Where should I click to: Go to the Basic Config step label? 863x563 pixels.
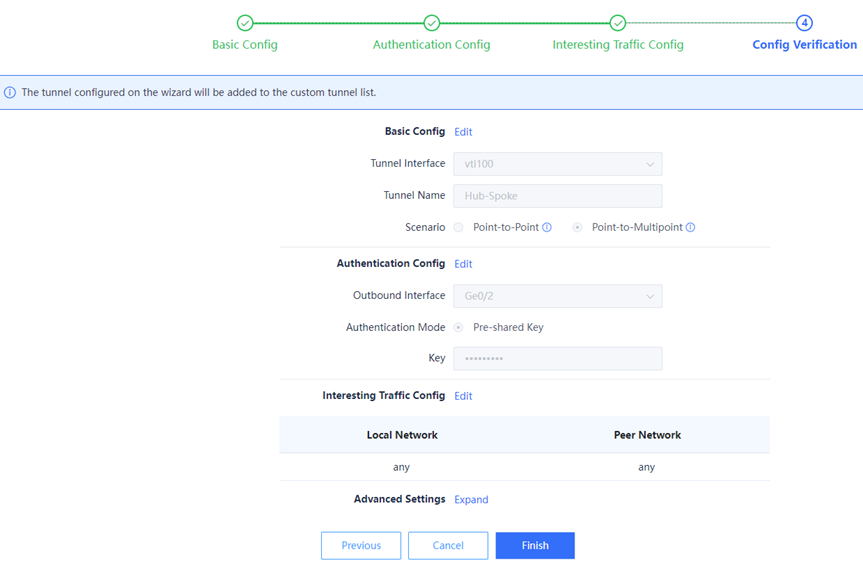tap(245, 45)
